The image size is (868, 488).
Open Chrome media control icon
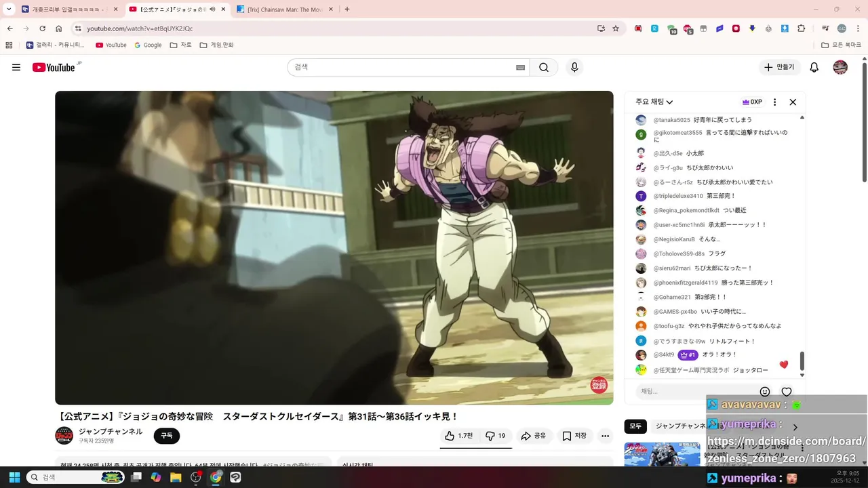825,28
